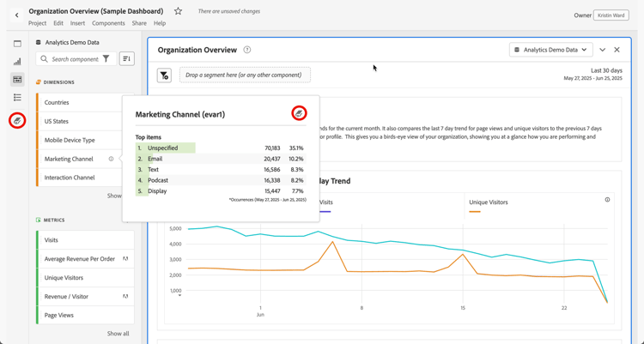The height and width of the screenshot is (344, 644).
Task: Click the help icon beside Organization Overview
Action: [x=247, y=50]
